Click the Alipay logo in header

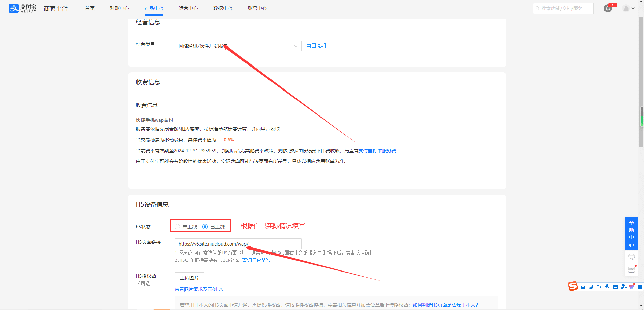pos(23,8)
